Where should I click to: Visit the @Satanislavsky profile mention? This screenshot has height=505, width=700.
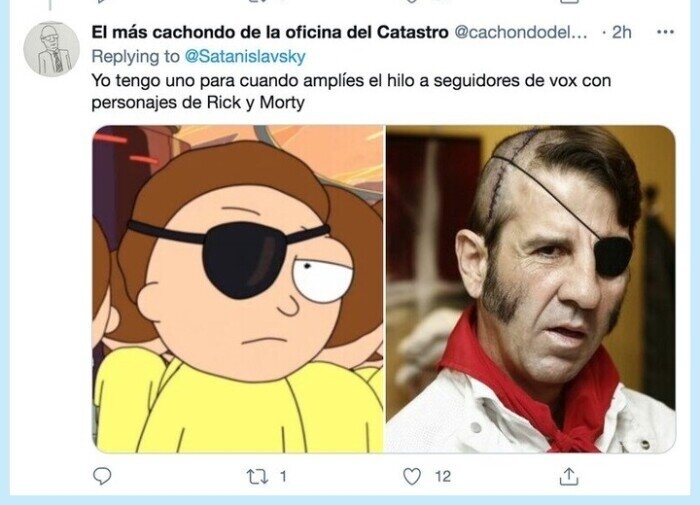click(x=245, y=57)
